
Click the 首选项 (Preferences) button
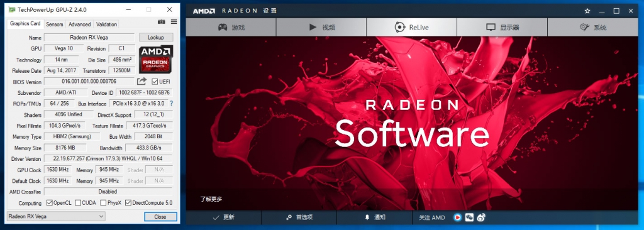(299, 217)
